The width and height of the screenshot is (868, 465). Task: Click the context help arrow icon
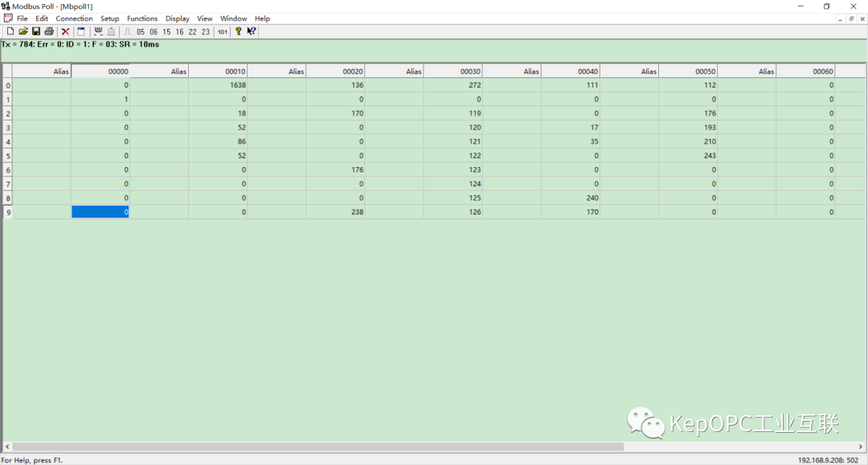pos(252,31)
